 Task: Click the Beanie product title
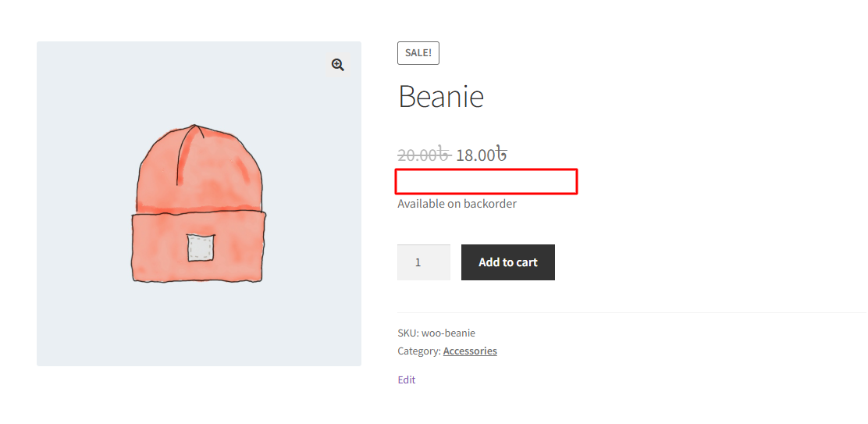441,97
